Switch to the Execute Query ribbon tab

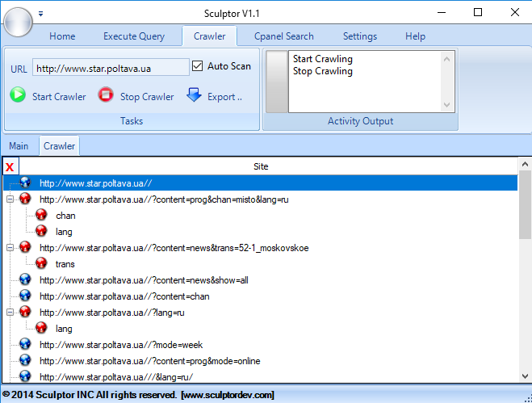coord(134,36)
